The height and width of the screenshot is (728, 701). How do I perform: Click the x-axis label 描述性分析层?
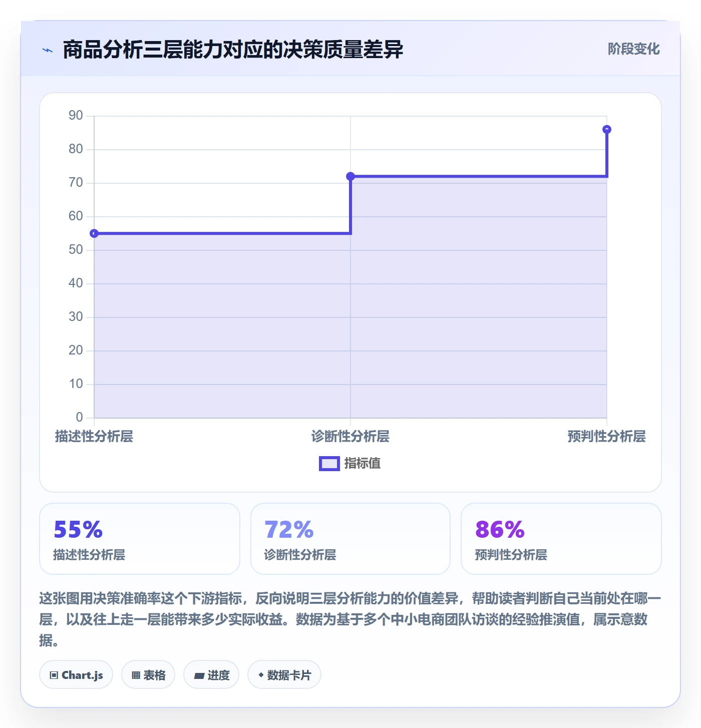[94, 437]
